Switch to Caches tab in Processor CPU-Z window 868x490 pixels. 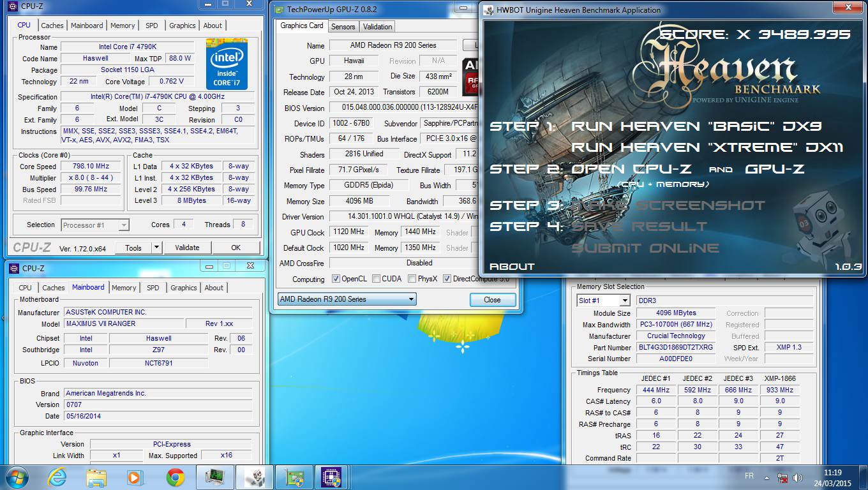(x=52, y=26)
